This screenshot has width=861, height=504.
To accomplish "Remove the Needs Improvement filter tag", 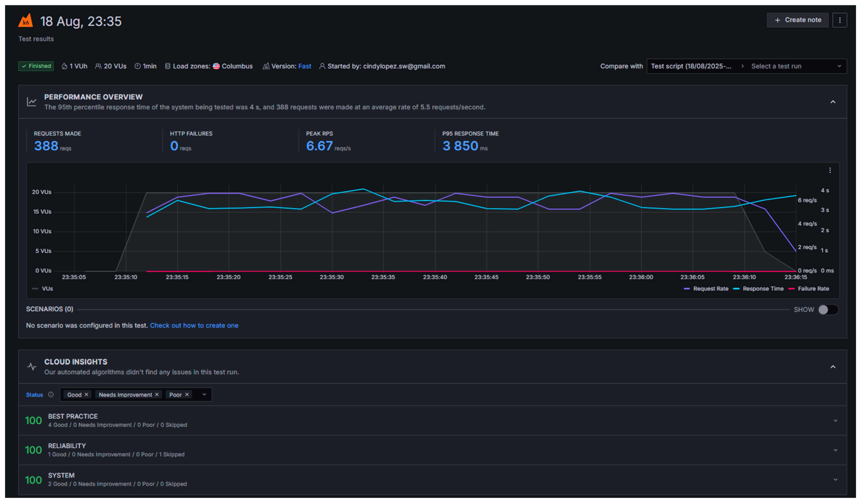I will [157, 394].
